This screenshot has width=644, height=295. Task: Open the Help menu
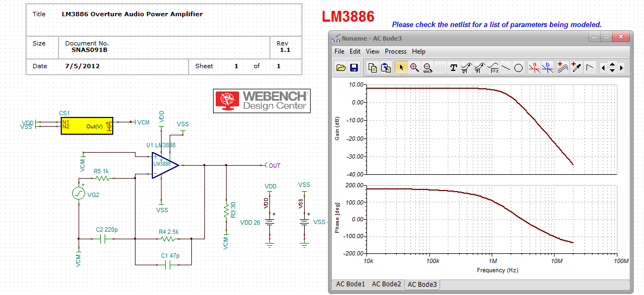coord(418,51)
